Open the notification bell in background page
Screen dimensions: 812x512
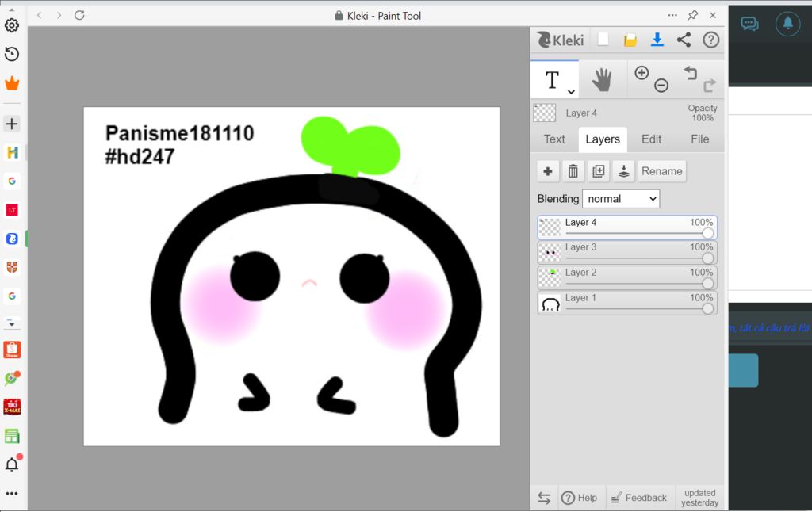(x=787, y=24)
